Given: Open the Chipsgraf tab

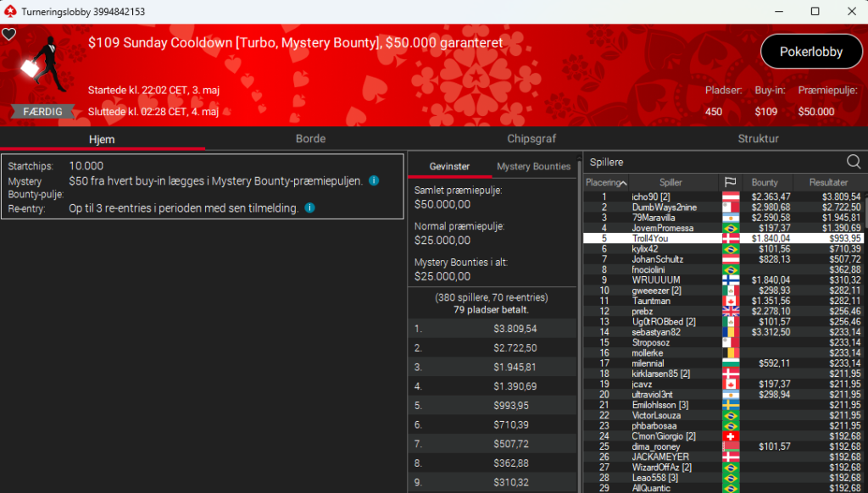Looking at the screenshot, I should point(531,139).
